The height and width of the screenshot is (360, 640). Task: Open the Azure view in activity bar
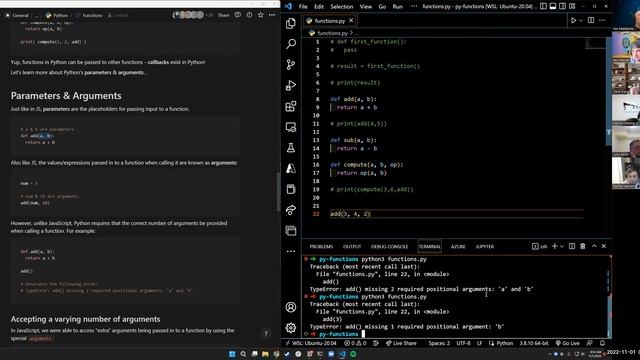[291, 168]
